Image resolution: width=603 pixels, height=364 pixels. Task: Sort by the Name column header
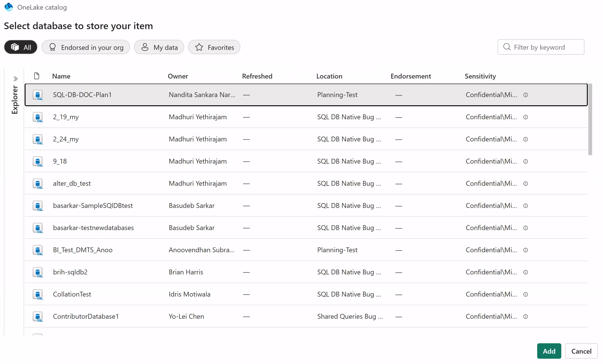pos(61,76)
